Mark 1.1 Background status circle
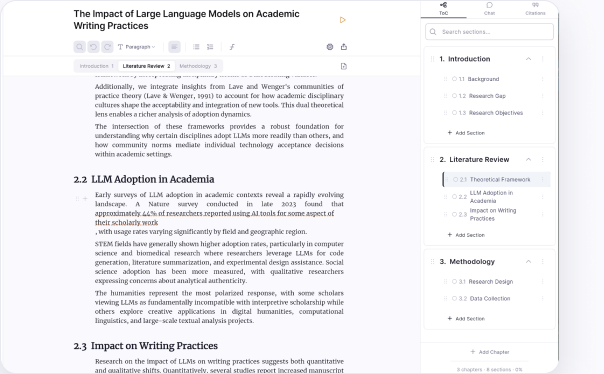 pos(455,79)
